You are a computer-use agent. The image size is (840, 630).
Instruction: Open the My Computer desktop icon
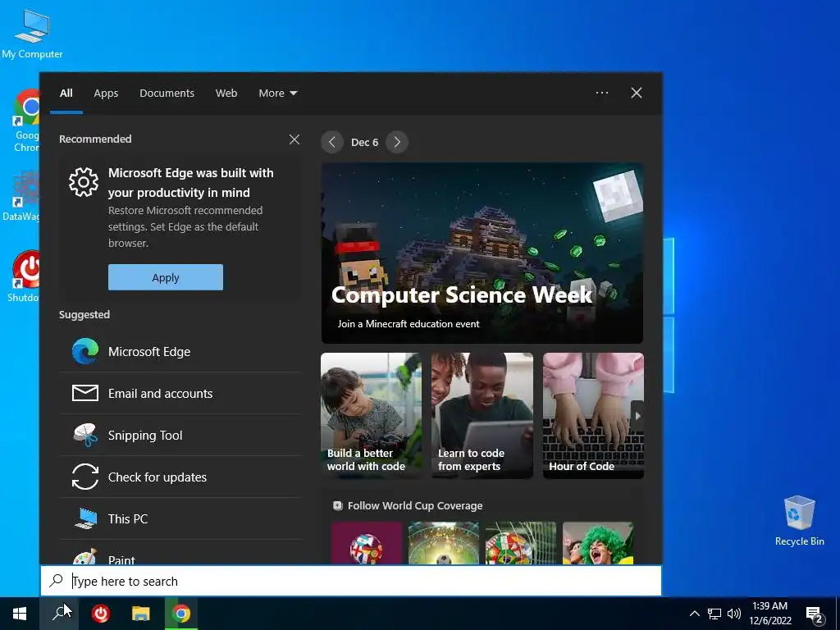(x=32, y=33)
